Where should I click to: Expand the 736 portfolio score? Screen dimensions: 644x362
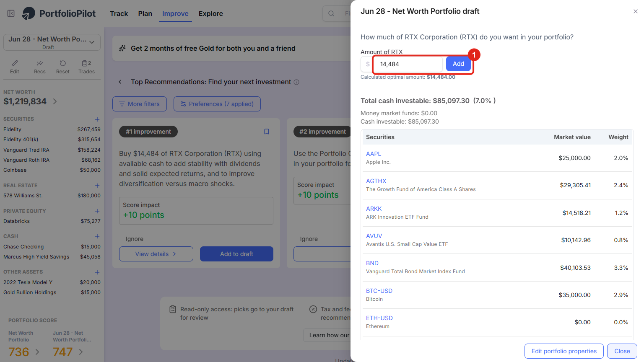[37, 352]
